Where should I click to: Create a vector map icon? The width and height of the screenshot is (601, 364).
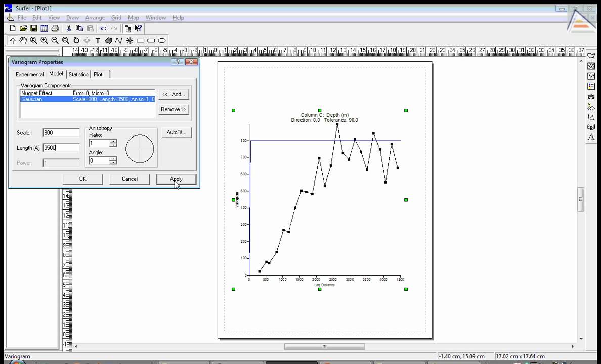click(x=591, y=117)
